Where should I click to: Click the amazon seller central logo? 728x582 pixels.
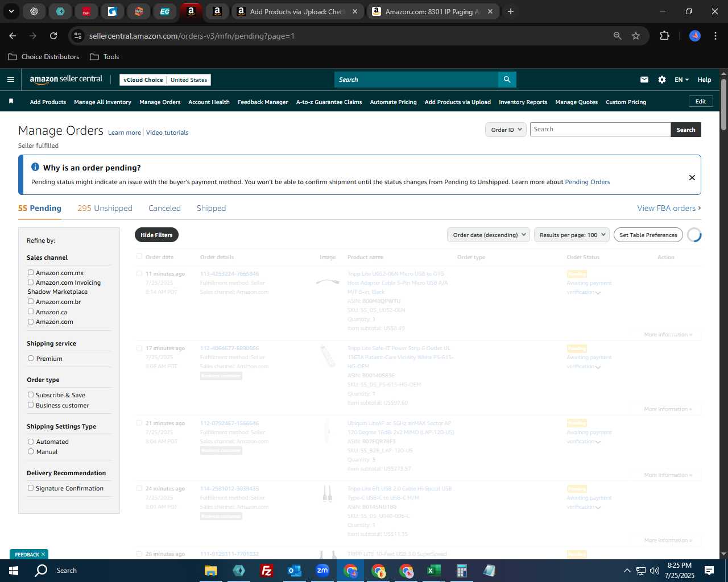[x=66, y=80]
